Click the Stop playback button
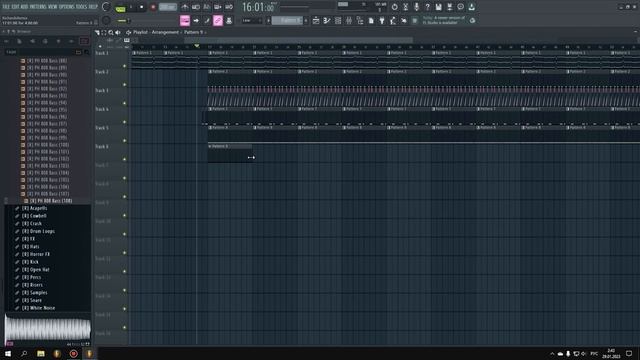This screenshot has height=360, width=640. [x=142, y=7]
